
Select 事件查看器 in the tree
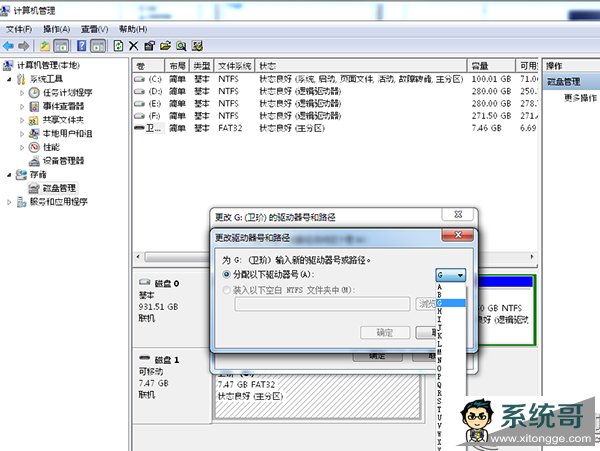[x=63, y=106]
